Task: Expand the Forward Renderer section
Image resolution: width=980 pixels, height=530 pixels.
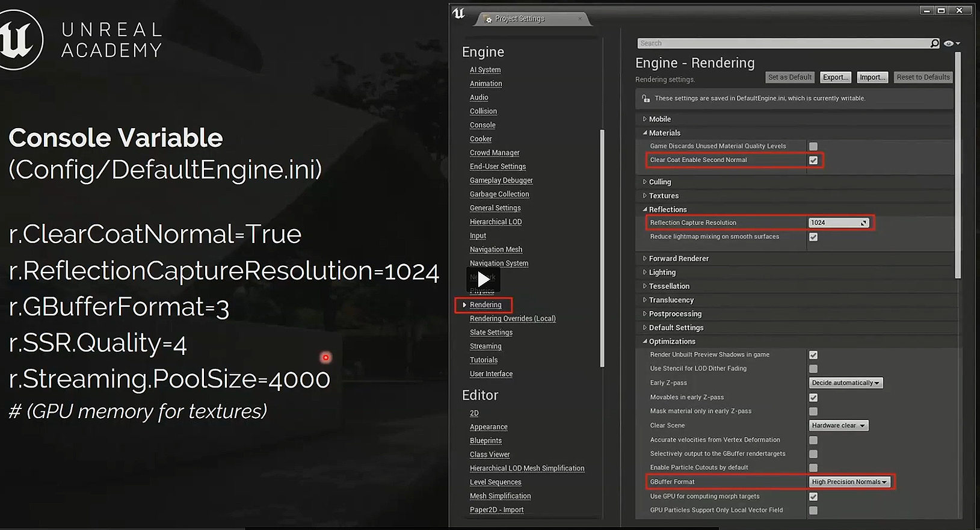Action: (644, 258)
